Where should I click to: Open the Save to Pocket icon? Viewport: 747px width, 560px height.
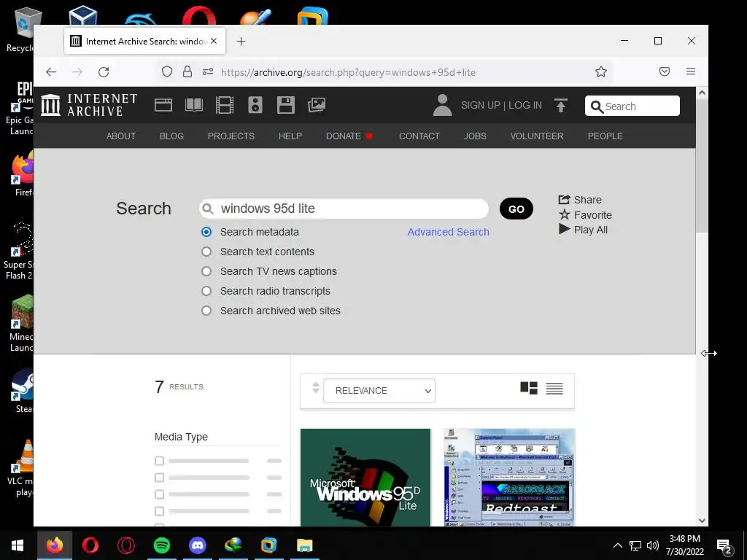665,72
